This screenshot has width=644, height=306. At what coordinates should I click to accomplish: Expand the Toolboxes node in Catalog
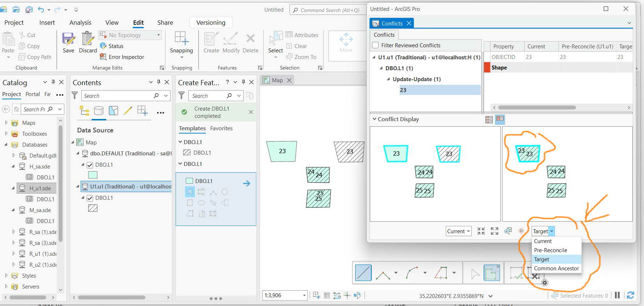tap(6, 134)
